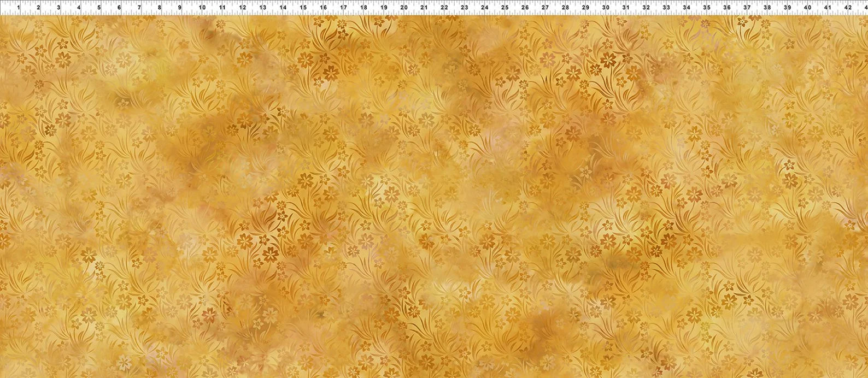The width and height of the screenshot is (868, 378).
Task: Click the ruler number 1
Action: click(x=18, y=8)
